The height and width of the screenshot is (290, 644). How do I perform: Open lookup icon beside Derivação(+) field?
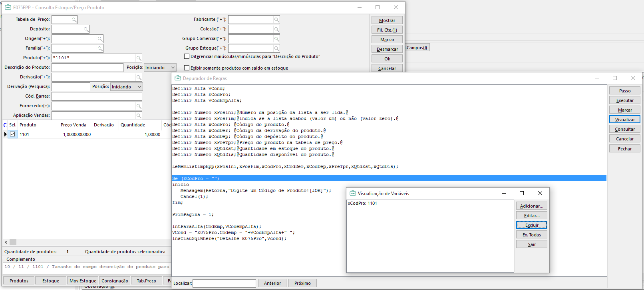pyautogui.click(x=139, y=77)
